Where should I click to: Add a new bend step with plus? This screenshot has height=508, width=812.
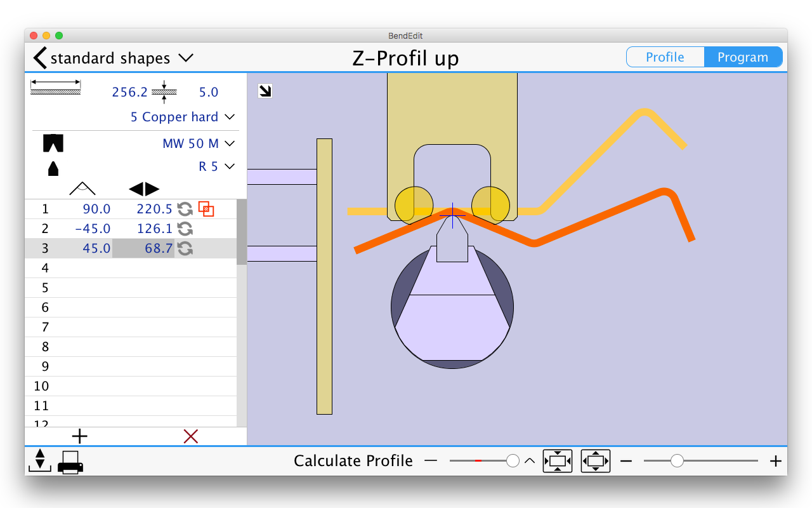click(x=79, y=436)
